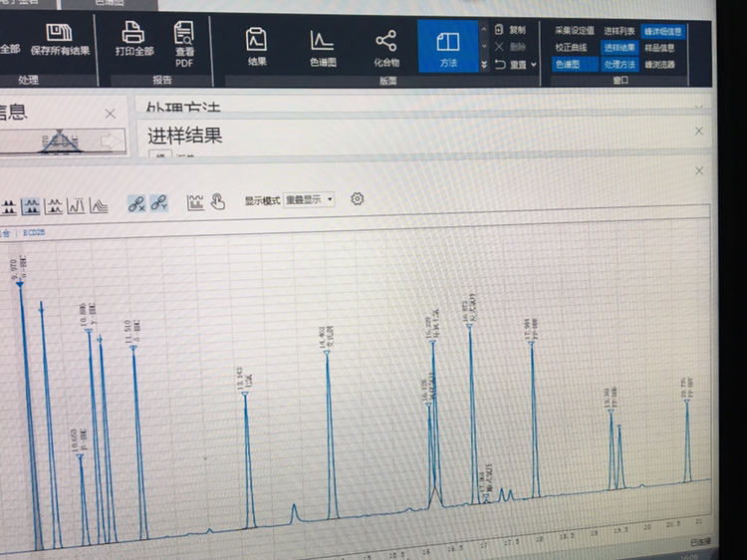Click the 16.229 peak marker
The height and width of the screenshot is (560, 747).
click(x=433, y=342)
